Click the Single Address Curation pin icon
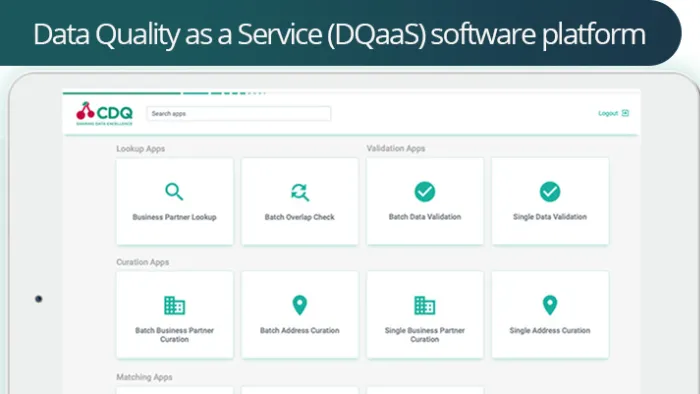 [x=550, y=305]
